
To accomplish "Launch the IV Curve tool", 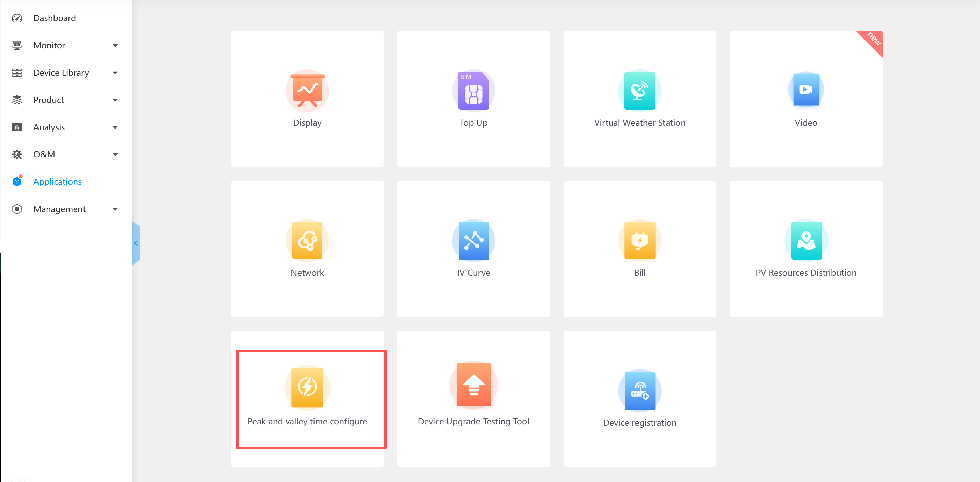I will click(x=473, y=241).
